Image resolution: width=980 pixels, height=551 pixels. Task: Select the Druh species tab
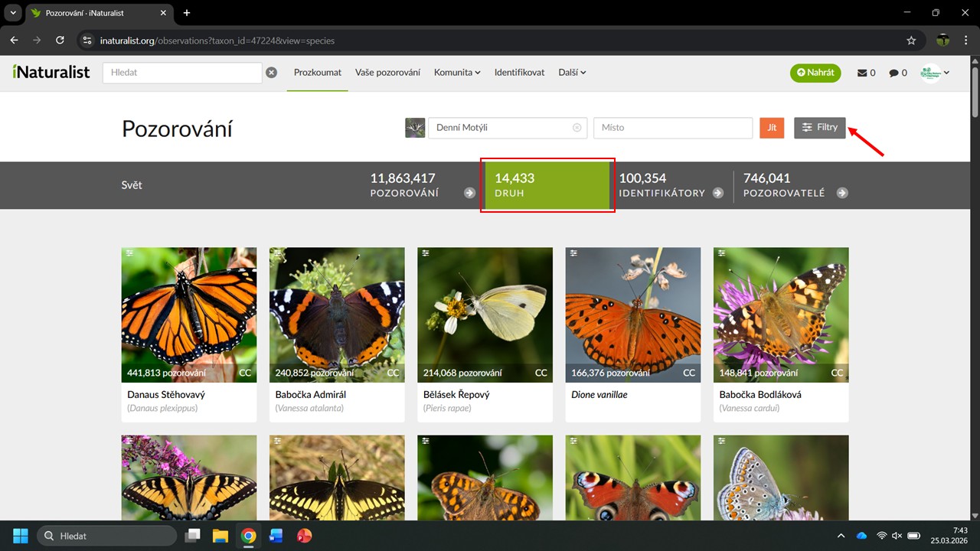547,185
